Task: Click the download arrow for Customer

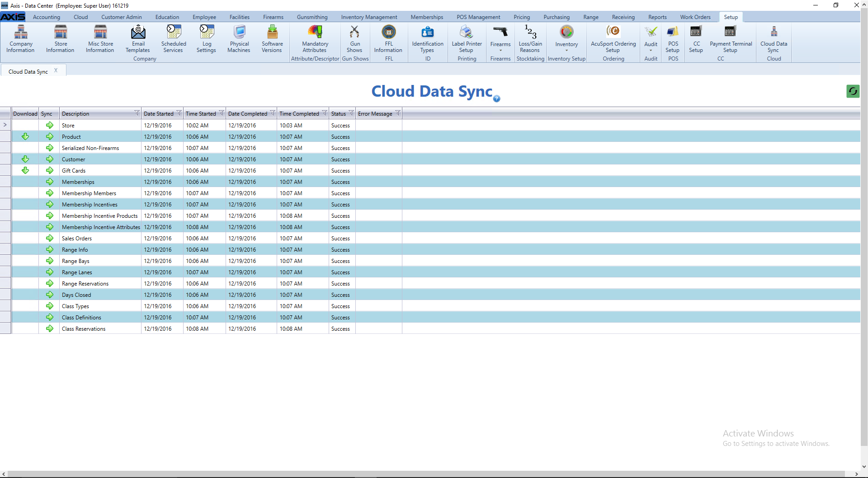Action: click(25, 159)
